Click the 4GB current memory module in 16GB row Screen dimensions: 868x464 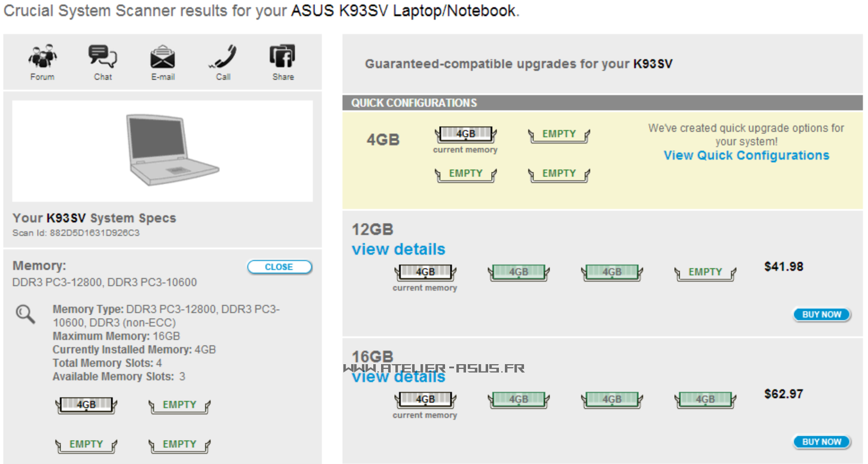pos(425,400)
